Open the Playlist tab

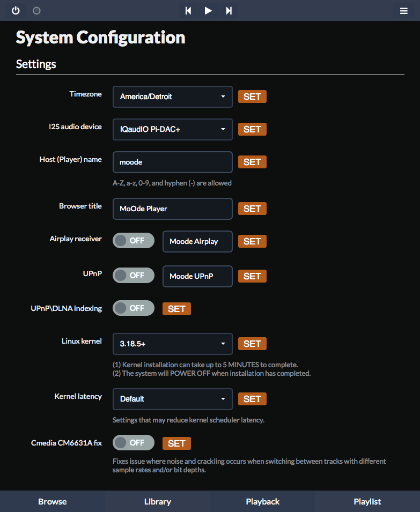367,502
